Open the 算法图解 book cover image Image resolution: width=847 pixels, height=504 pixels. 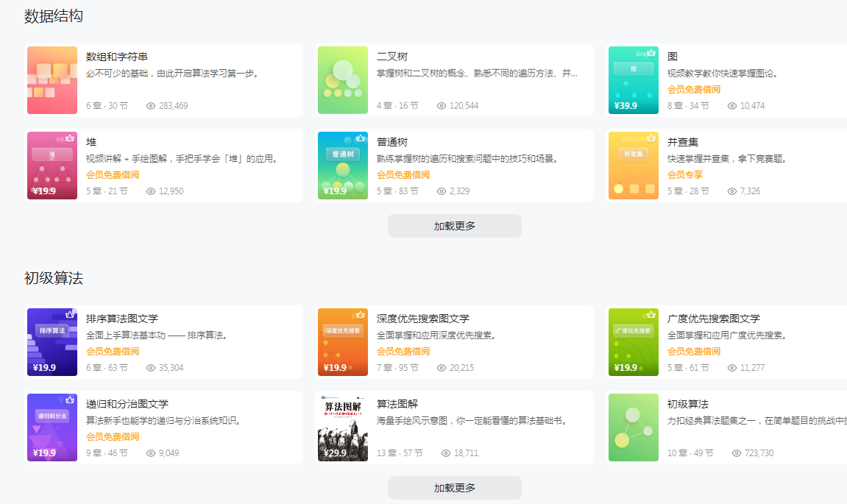pos(343,427)
